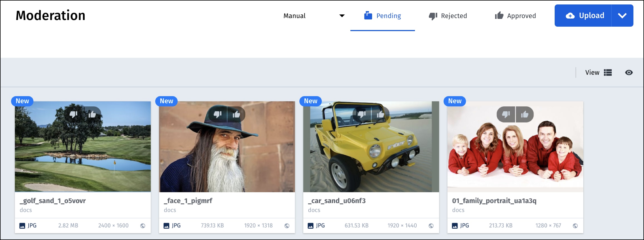Approve the _car_sand_u06nf3 image with thumbs up
Image resolution: width=644 pixels, height=240 pixels.
(380, 114)
